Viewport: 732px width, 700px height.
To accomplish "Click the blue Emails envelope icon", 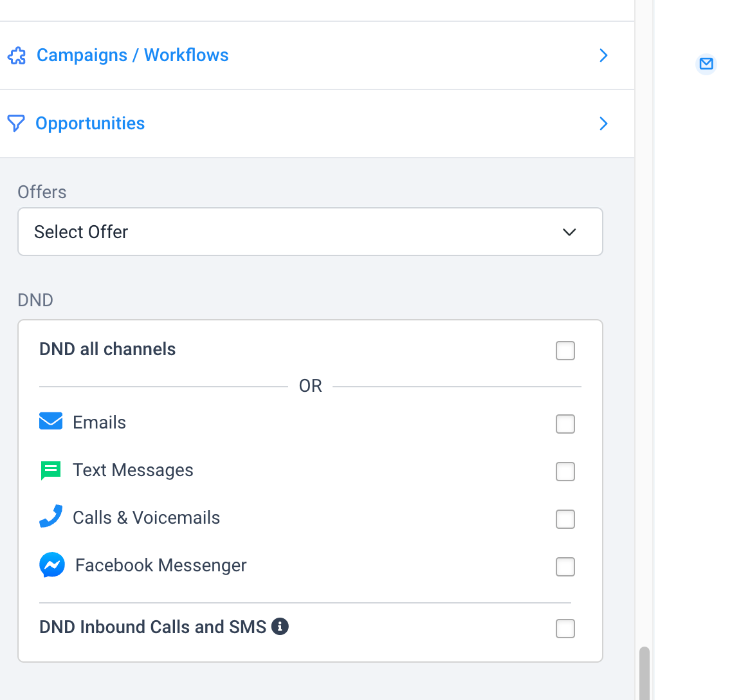I will pyautogui.click(x=51, y=421).
